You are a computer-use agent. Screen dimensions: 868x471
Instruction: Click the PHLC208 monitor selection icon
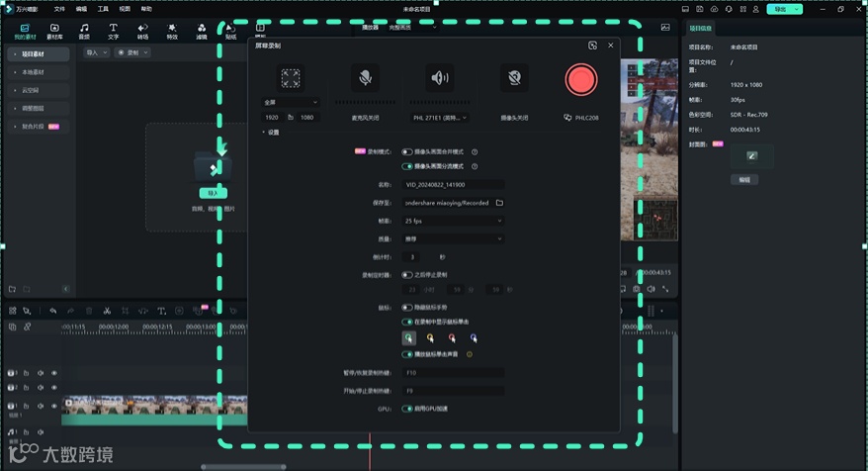[567, 118]
